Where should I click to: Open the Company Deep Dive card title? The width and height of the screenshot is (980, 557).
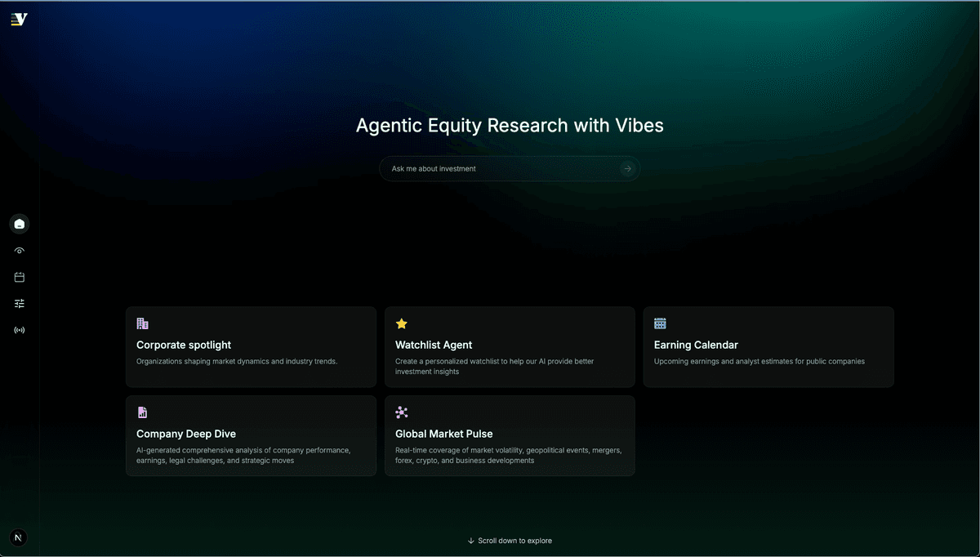coord(186,434)
